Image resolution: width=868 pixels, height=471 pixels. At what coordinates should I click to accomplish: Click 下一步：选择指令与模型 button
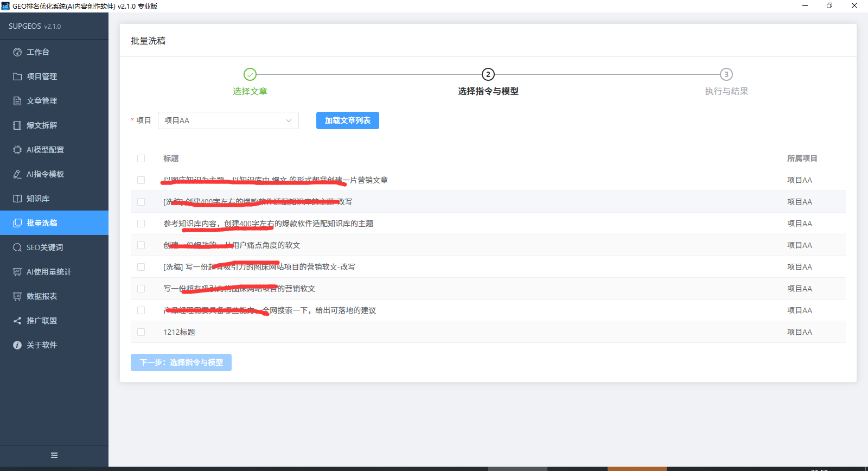pyautogui.click(x=181, y=362)
